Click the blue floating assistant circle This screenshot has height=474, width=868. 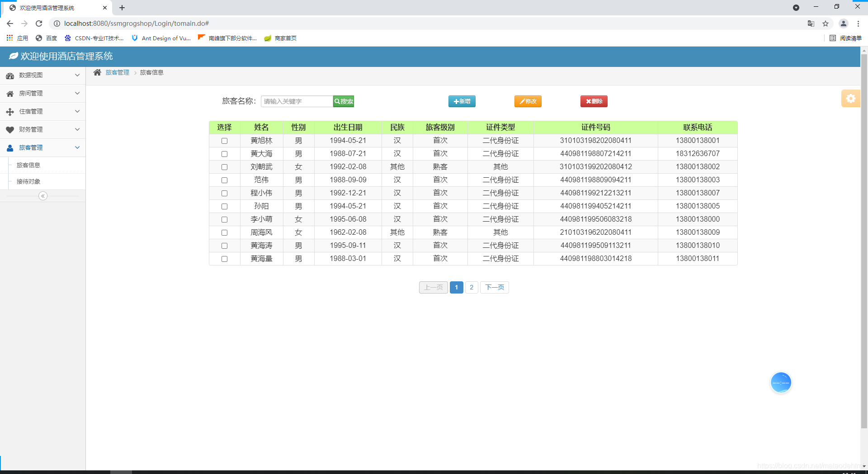point(781,383)
